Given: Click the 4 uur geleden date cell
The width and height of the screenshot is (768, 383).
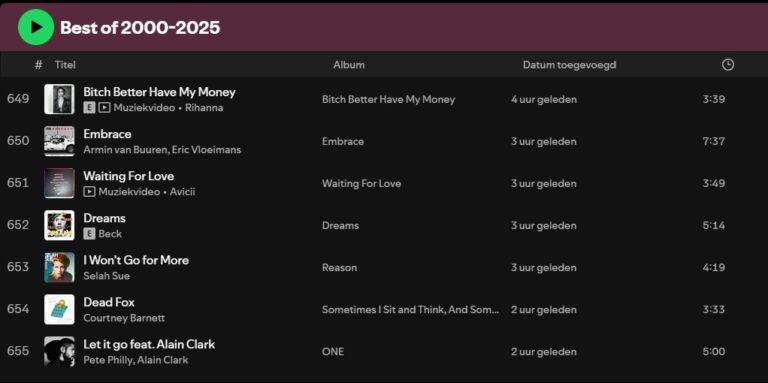Looking at the screenshot, I should coord(544,99).
